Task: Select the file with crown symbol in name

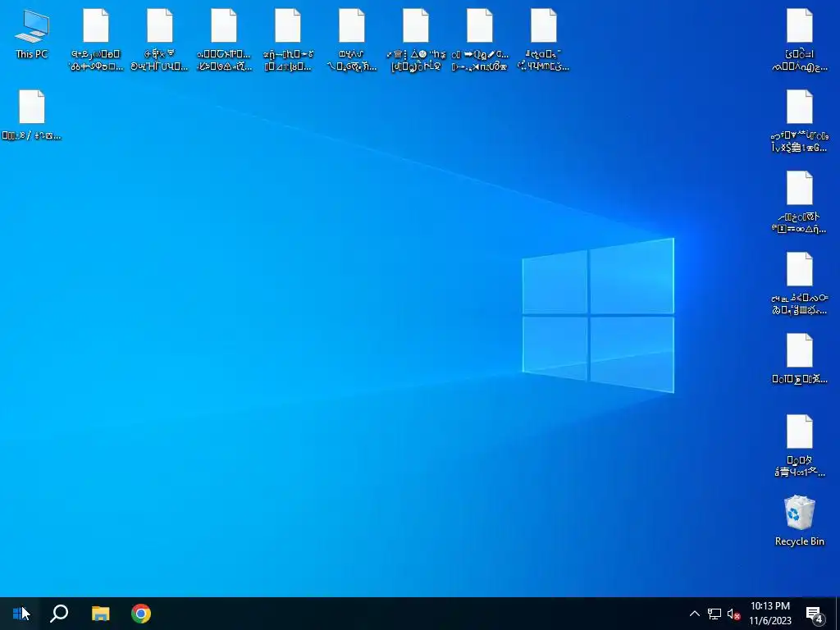Action: click(416, 40)
